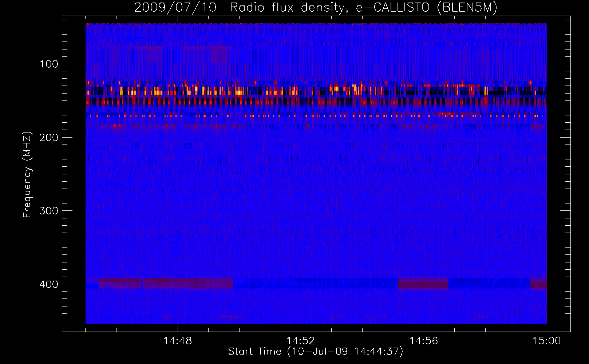Click the 200 frequency tick label

pos(49,138)
